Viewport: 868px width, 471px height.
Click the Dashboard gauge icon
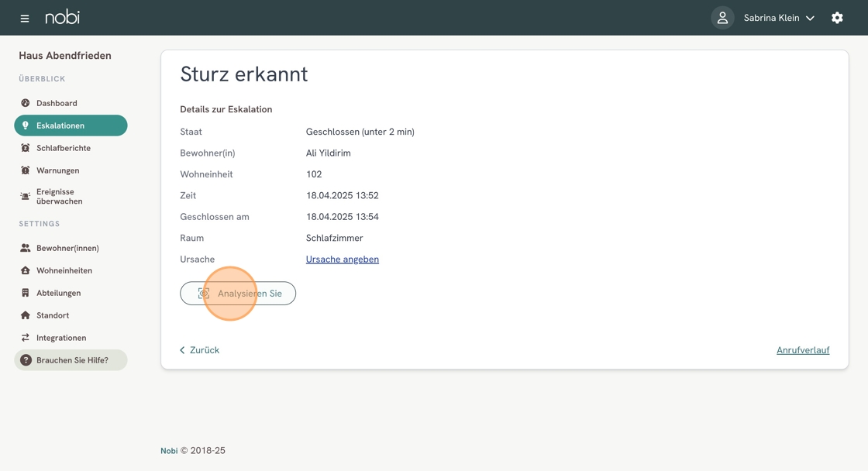coord(26,103)
